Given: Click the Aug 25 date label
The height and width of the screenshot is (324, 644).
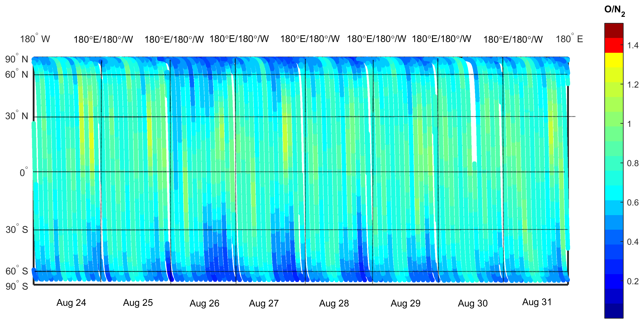Looking at the screenshot, I should (x=138, y=303).
